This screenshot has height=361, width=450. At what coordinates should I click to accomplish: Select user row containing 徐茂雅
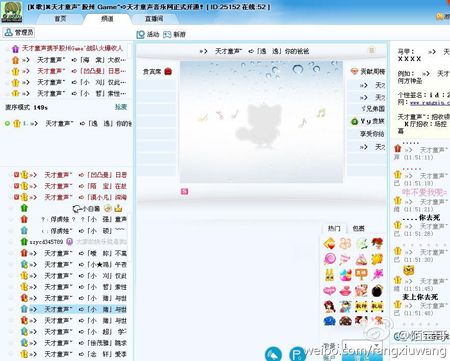(74, 343)
